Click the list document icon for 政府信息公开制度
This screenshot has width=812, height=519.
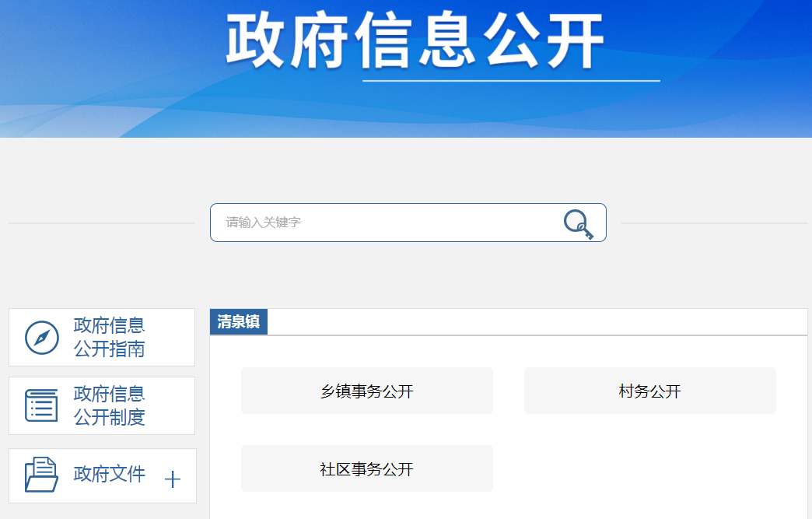pos(41,405)
